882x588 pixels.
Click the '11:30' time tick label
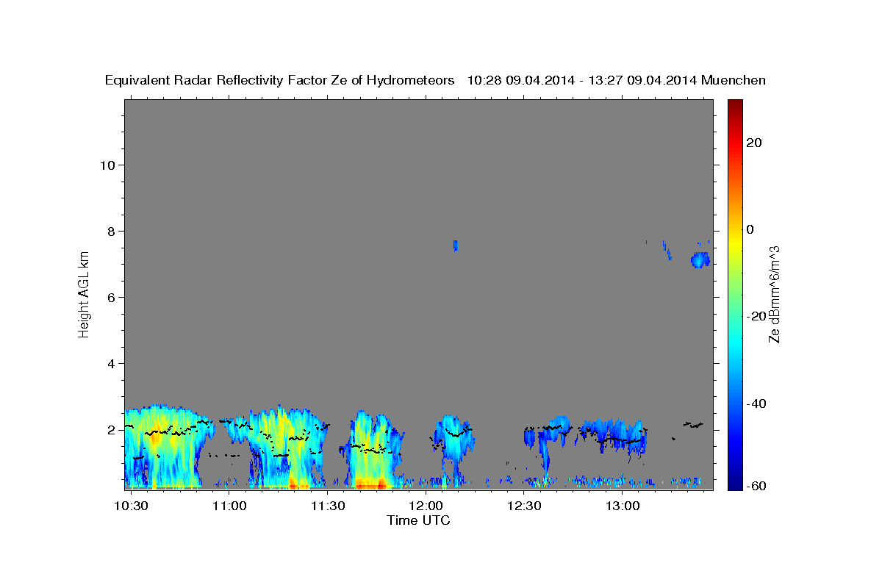point(328,506)
